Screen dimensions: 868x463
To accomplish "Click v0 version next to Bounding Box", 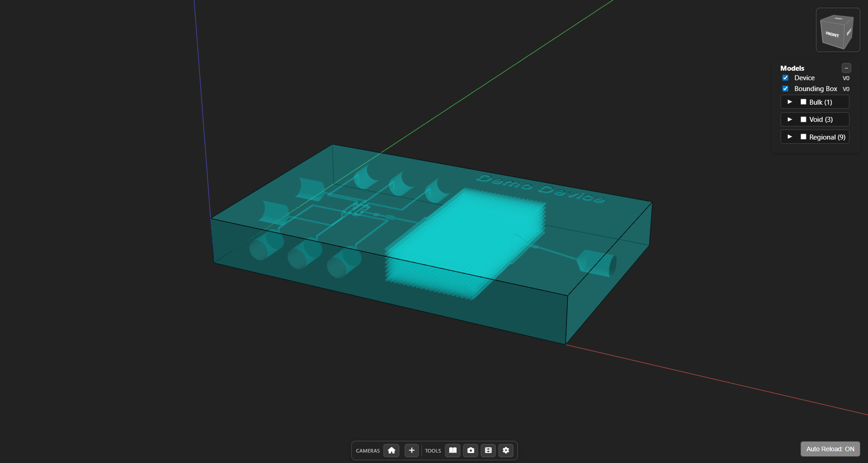I will point(846,89).
